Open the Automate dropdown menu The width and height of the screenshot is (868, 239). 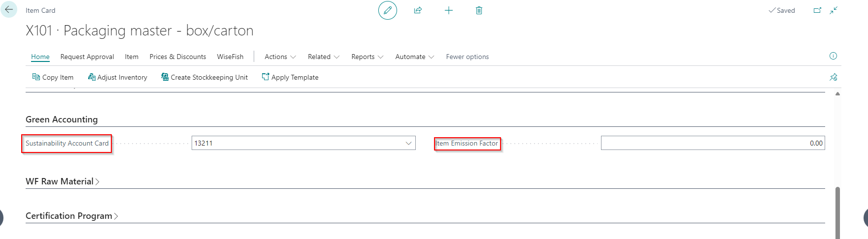point(414,57)
